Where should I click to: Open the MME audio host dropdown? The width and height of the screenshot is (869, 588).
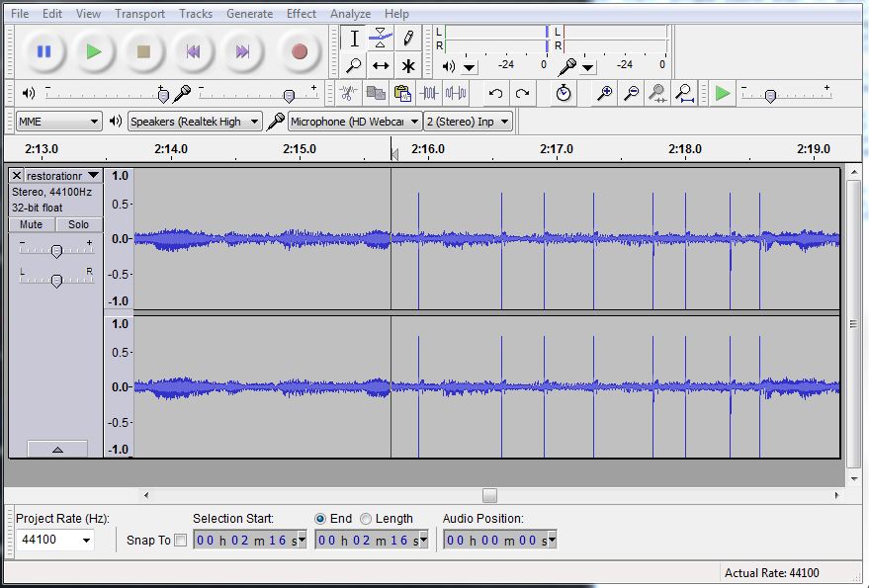pyautogui.click(x=58, y=122)
